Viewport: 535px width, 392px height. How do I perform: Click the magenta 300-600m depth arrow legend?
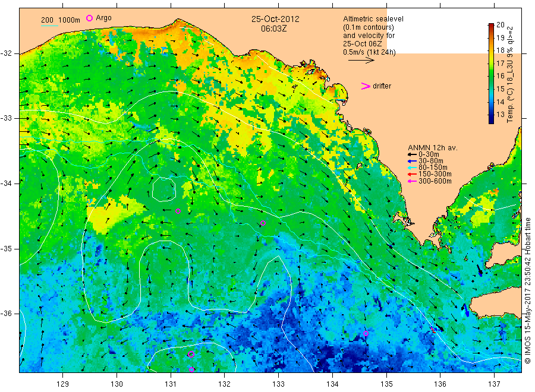pyautogui.click(x=412, y=181)
